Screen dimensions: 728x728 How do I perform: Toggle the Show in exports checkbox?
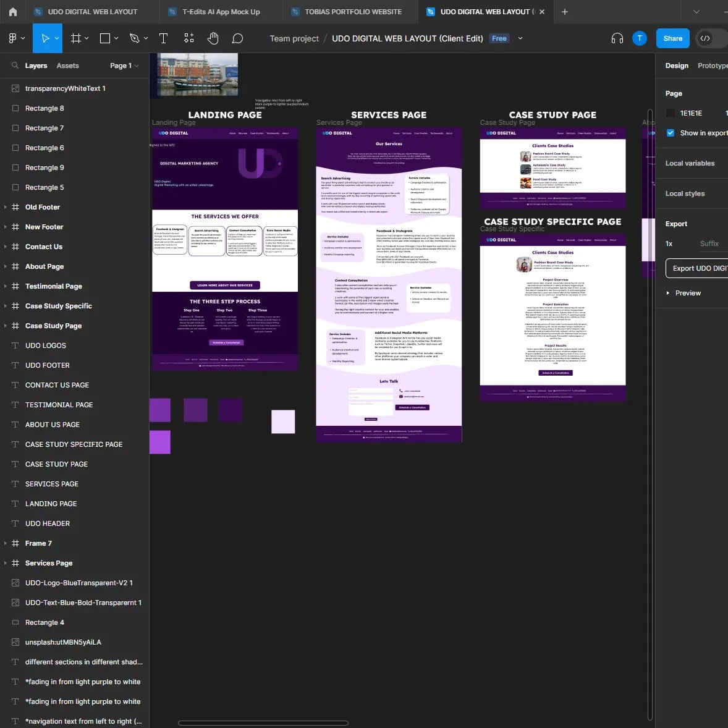click(671, 133)
